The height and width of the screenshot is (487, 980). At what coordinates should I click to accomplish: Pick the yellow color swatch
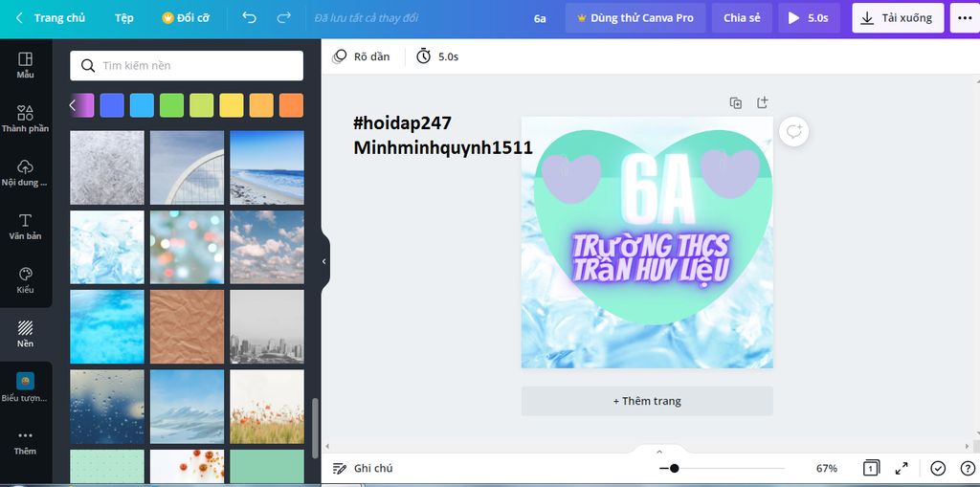tap(232, 105)
